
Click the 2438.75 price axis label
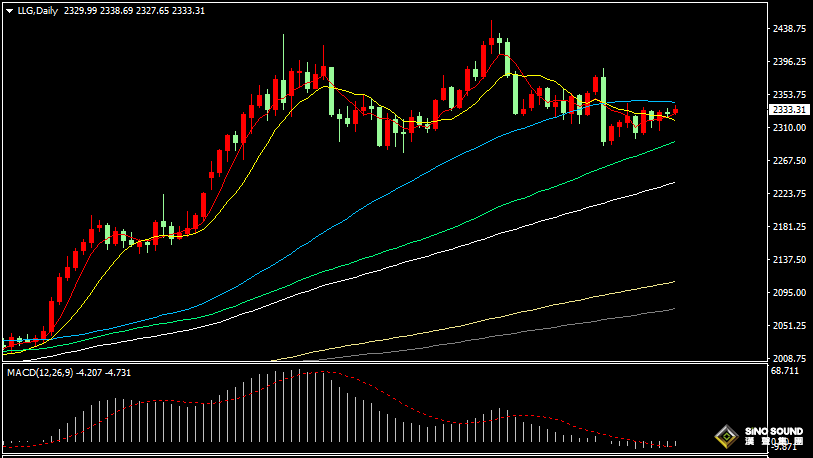(789, 29)
